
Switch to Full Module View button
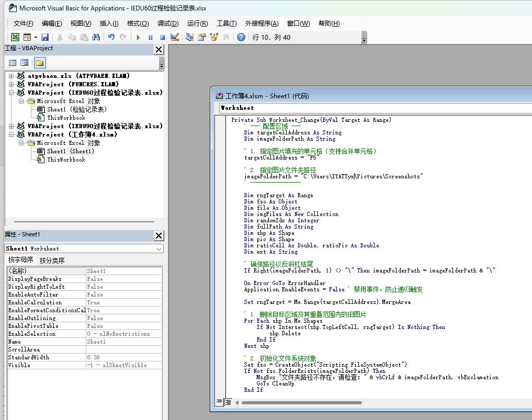pos(228,402)
